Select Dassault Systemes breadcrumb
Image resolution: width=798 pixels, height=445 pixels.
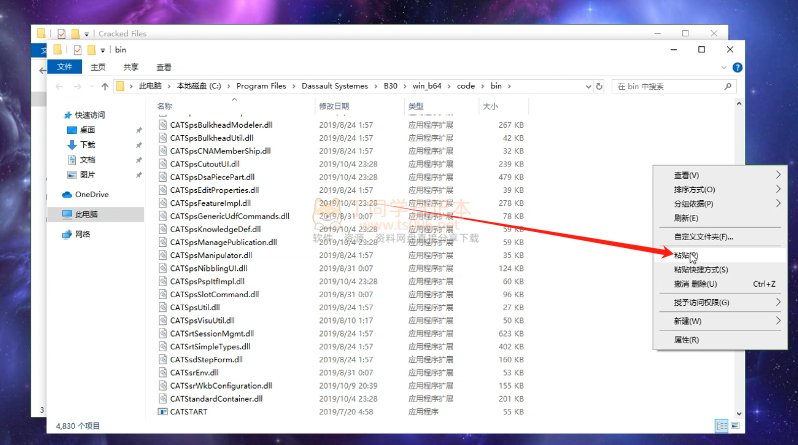coord(334,86)
